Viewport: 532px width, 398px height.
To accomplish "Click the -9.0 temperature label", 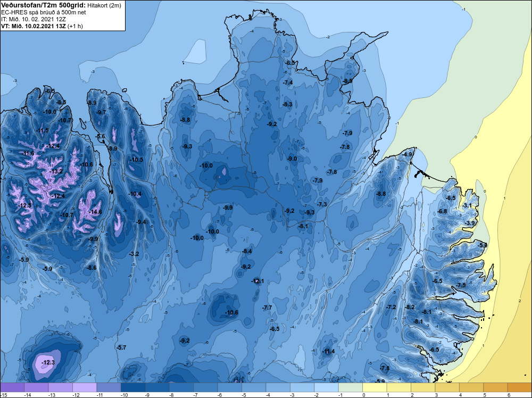I will click(x=292, y=159).
